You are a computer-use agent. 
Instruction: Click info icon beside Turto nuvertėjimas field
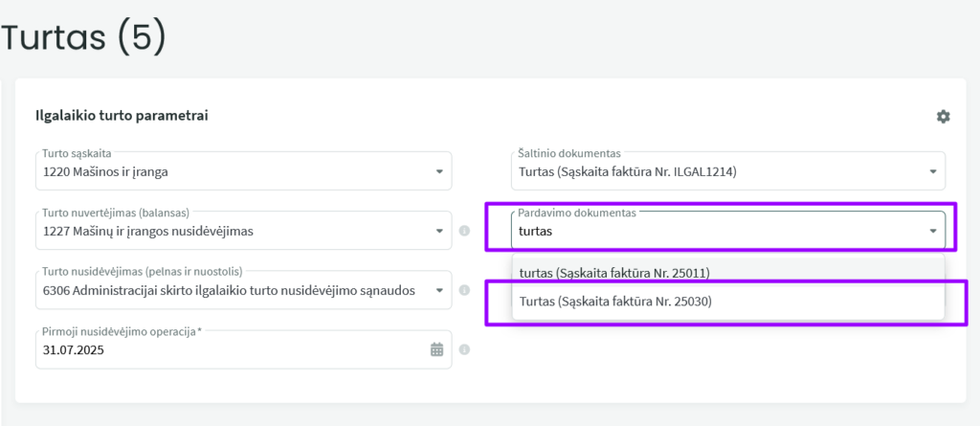[x=465, y=231]
